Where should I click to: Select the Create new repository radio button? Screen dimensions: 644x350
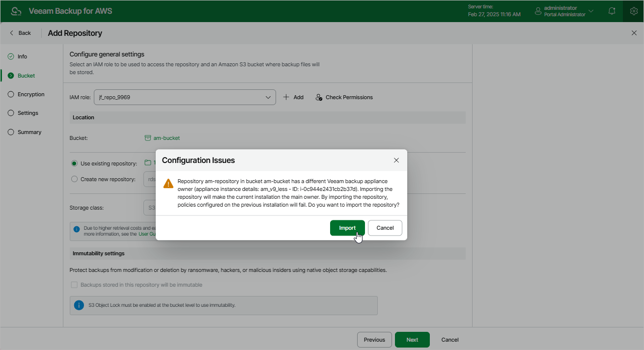click(75, 179)
